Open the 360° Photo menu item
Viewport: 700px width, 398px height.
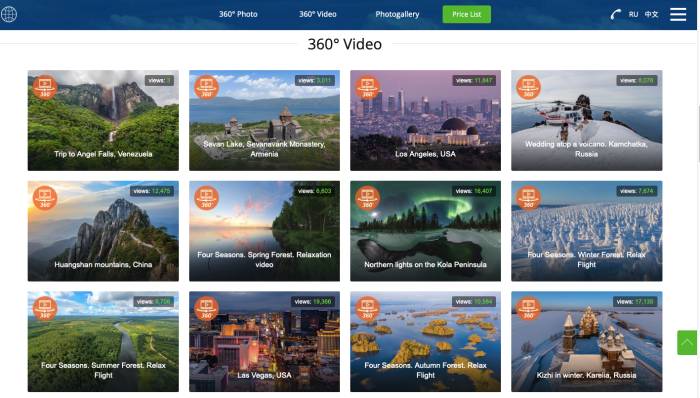pos(238,14)
